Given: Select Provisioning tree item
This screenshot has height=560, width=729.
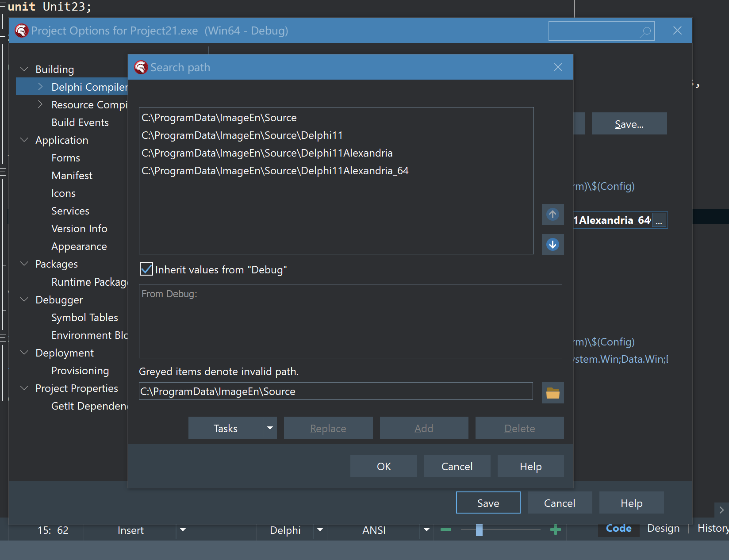Looking at the screenshot, I should coord(80,371).
